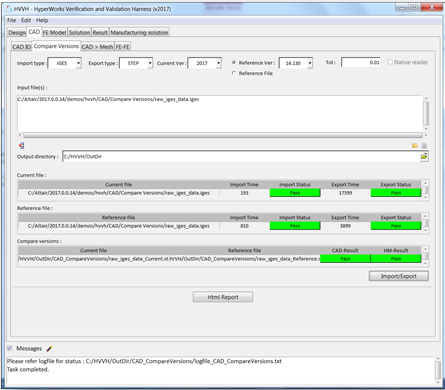This screenshot has height=390, width=445.
Task: Toggle the Messages checkbox
Action: [10, 348]
